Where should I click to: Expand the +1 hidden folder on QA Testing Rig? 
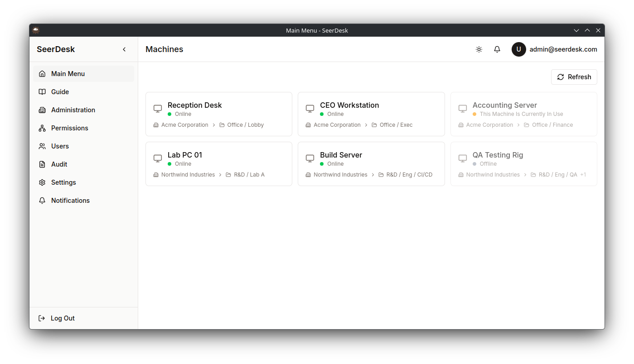(x=584, y=174)
